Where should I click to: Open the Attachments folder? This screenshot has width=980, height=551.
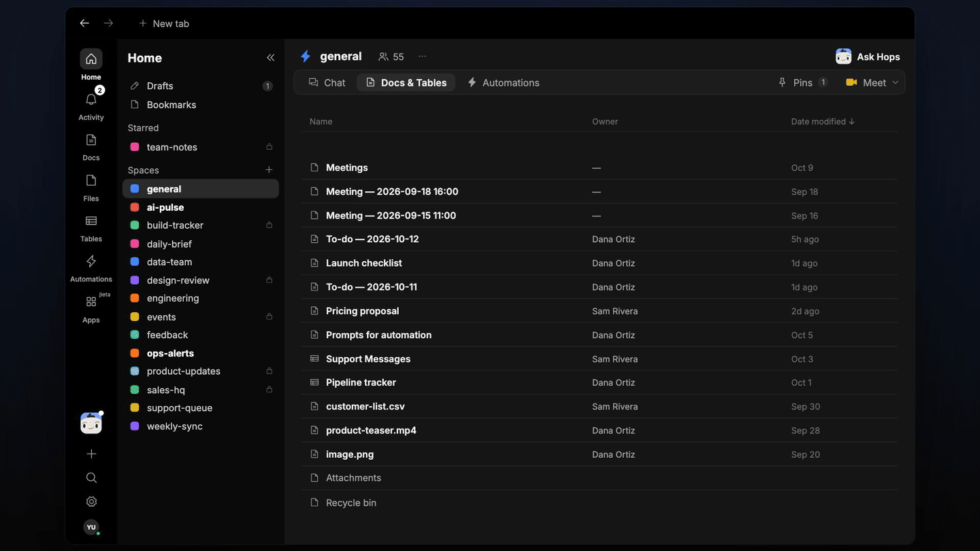[x=600, y=478]
